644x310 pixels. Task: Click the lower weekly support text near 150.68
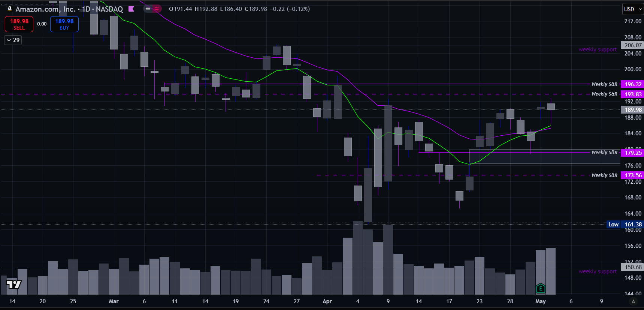point(598,271)
